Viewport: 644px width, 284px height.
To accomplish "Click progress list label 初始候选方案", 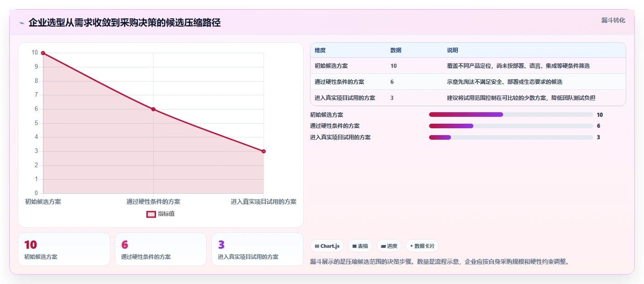I will click(327, 115).
